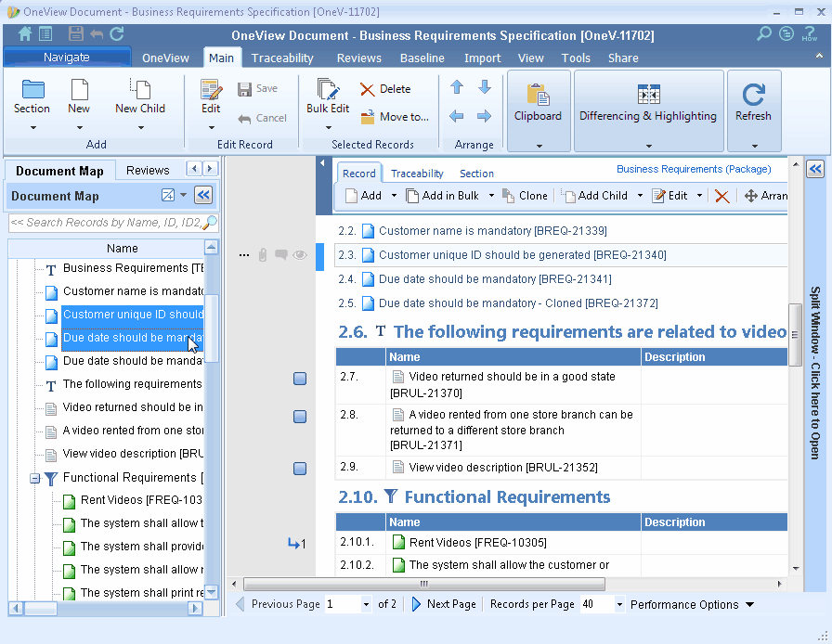Click the attachment paperclip icon for row 2.3

click(x=263, y=255)
